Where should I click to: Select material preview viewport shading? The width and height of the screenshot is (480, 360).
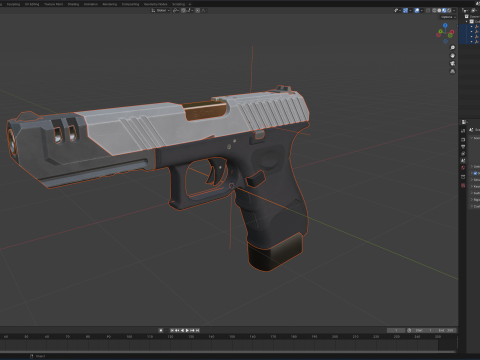444,11
